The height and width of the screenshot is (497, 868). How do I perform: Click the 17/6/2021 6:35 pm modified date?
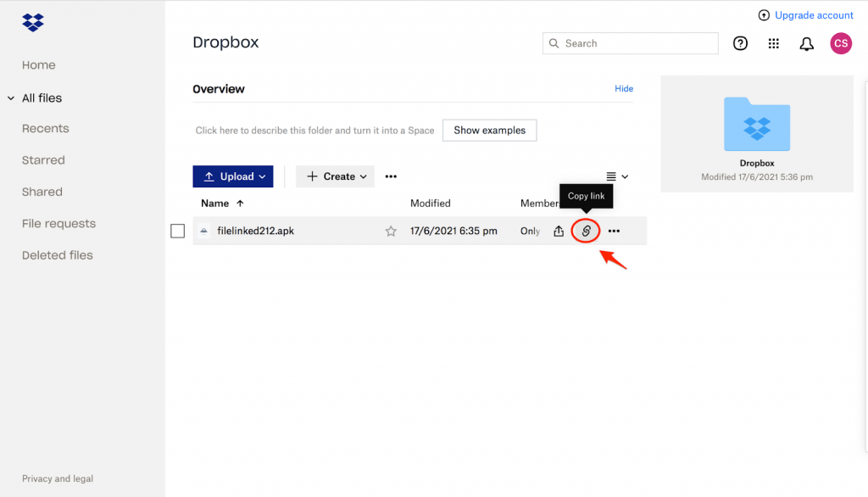click(x=453, y=231)
